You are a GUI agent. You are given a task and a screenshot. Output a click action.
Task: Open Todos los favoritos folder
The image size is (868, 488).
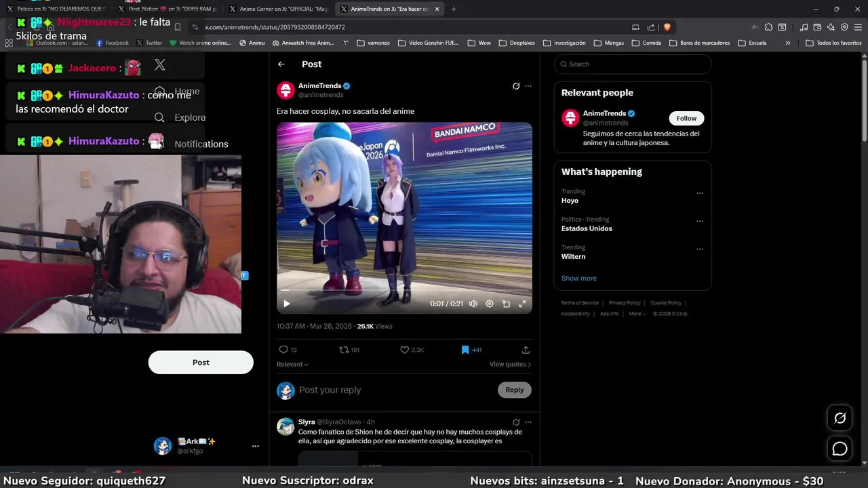coord(833,43)
